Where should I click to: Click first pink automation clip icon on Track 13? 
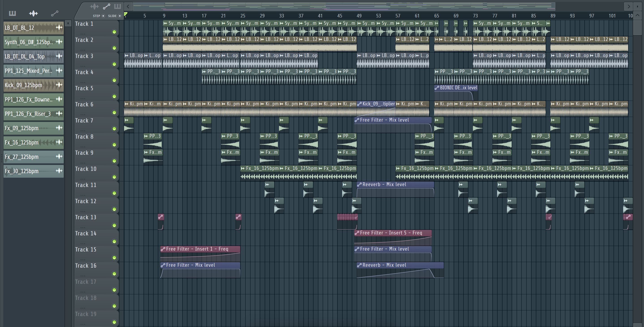[161, 217]
